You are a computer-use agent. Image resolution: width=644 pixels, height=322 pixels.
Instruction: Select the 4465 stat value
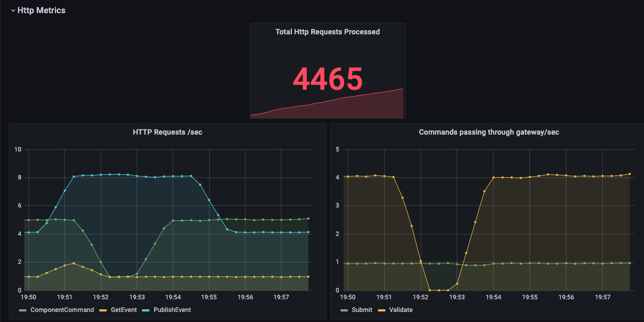pyautogui.click(x=327, y=79)
